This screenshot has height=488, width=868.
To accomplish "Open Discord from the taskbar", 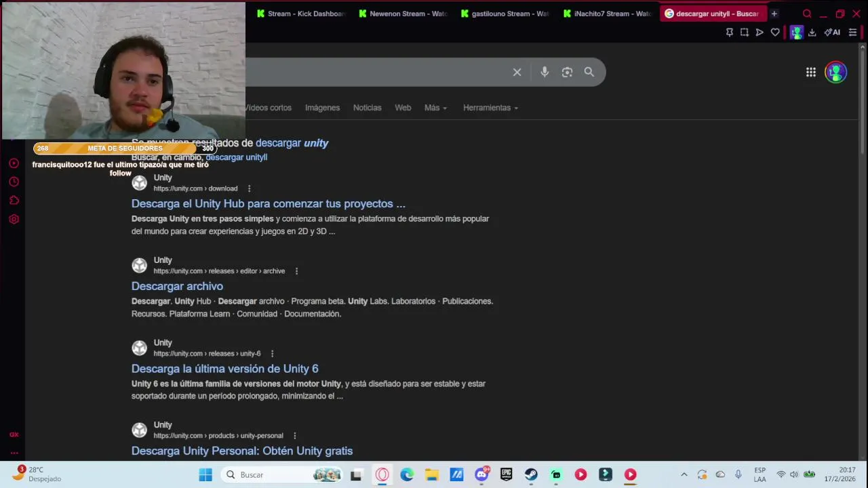I will (482, 475).
